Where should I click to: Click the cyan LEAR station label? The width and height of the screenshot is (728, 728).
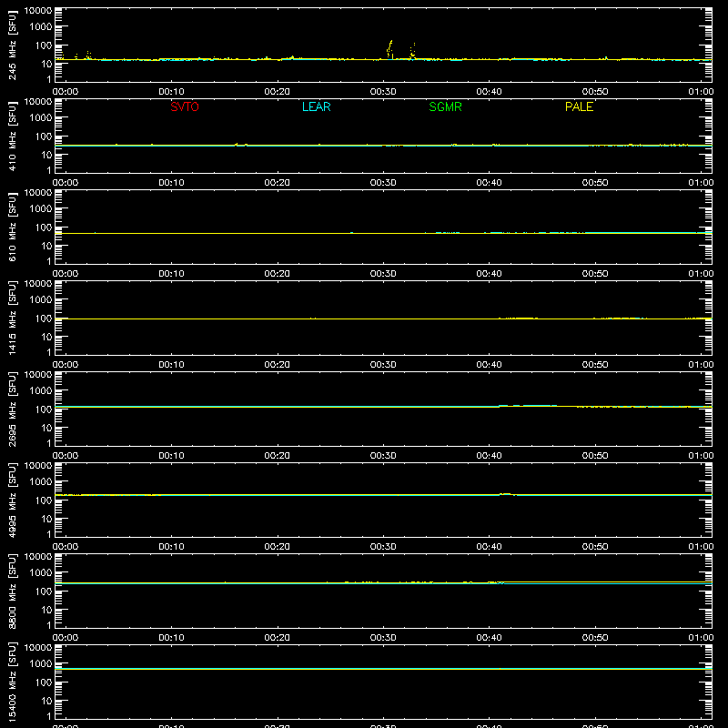pos(316,106)
